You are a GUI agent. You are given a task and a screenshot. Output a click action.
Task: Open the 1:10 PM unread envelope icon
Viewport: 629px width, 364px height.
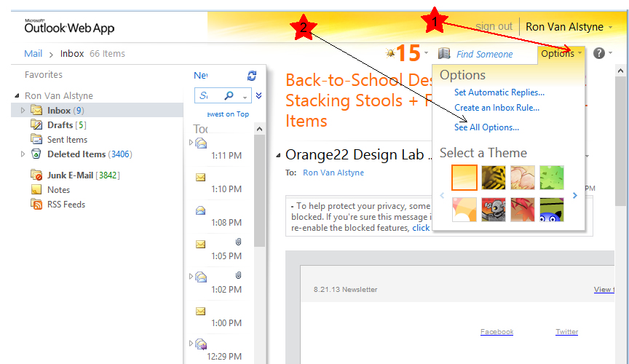point(201,177)
